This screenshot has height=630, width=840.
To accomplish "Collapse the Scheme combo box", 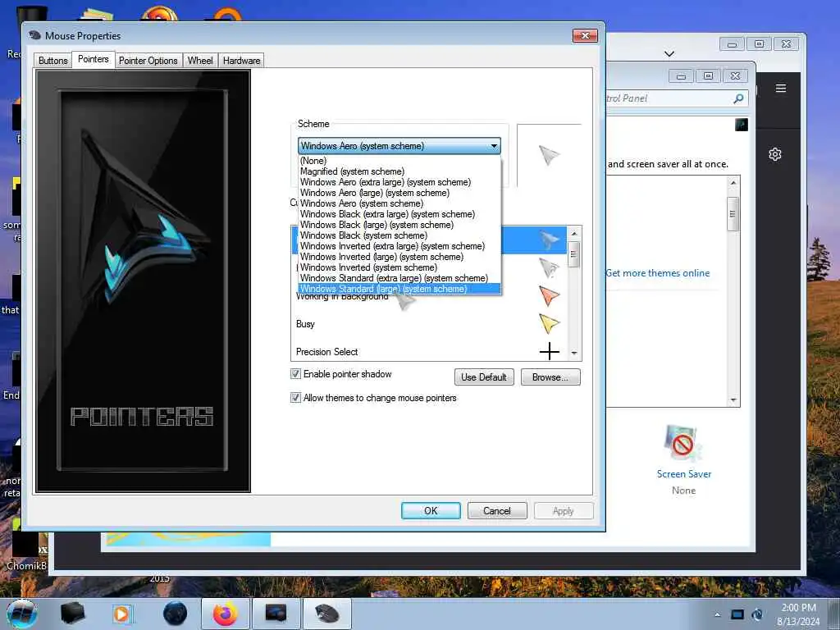I will click(494, 146).
